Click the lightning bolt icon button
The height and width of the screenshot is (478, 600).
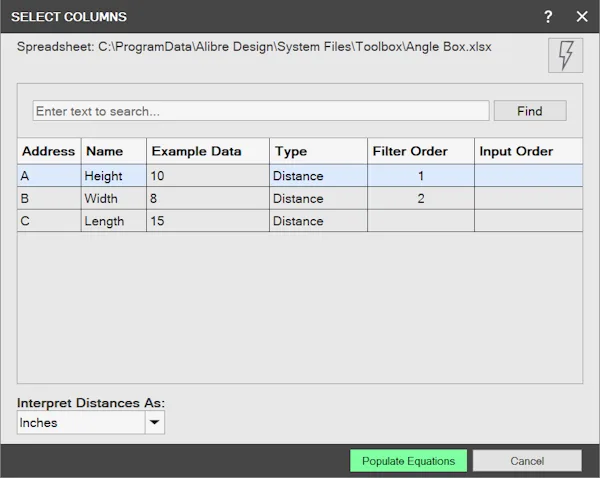[x=565, y=55]
